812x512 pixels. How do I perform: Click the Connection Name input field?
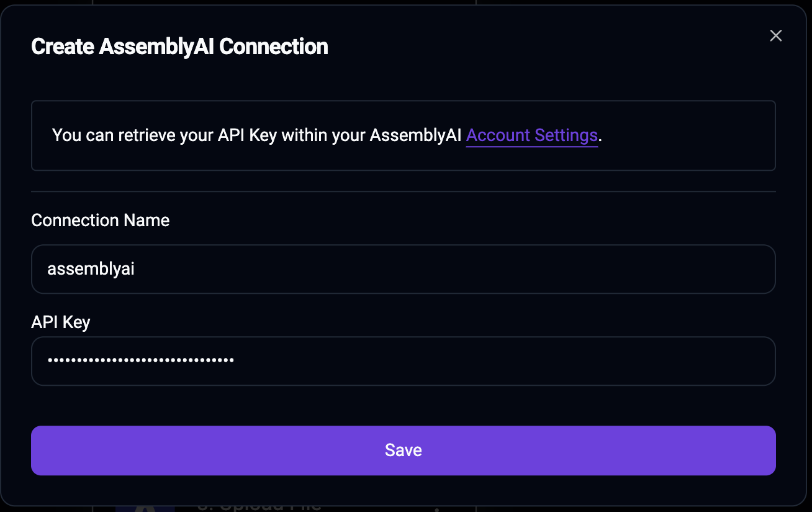(x=403, y=268)
